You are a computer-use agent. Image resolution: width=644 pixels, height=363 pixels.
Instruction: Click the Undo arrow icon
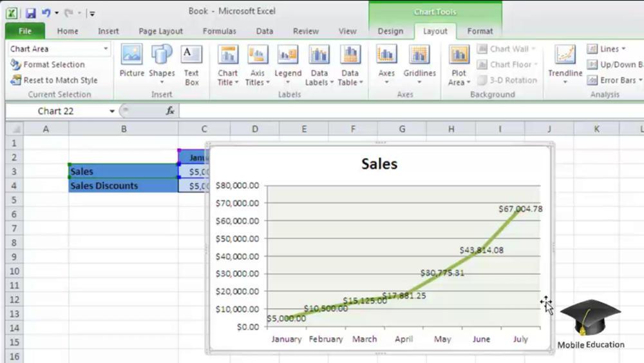click(x=46, y=13)
